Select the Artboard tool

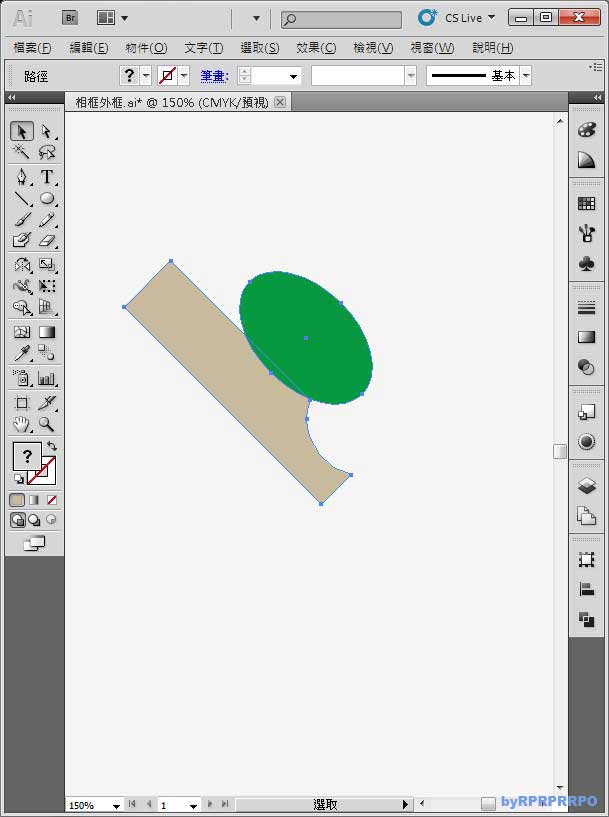[22, 403]
